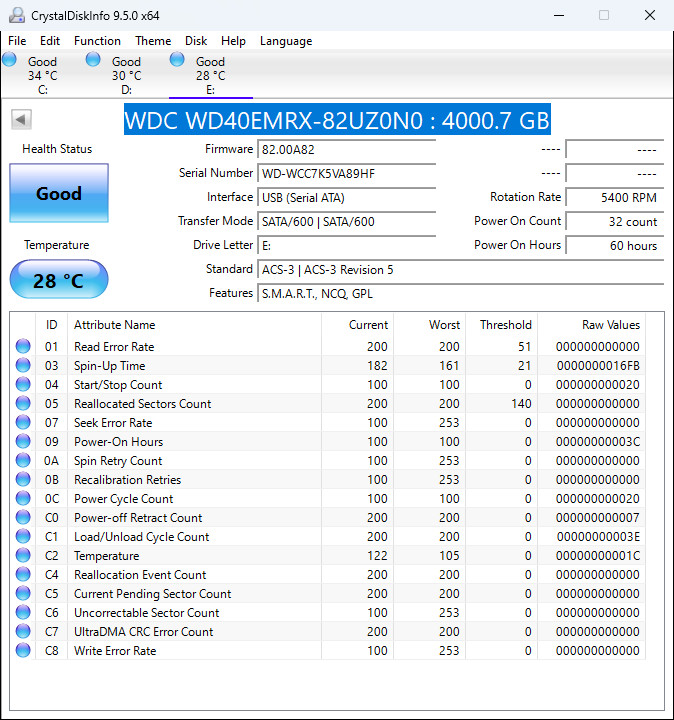Screen dimensions: 674x720
Task: Click status orb beside Temperature attribute C2
Action: coord(23,555)
